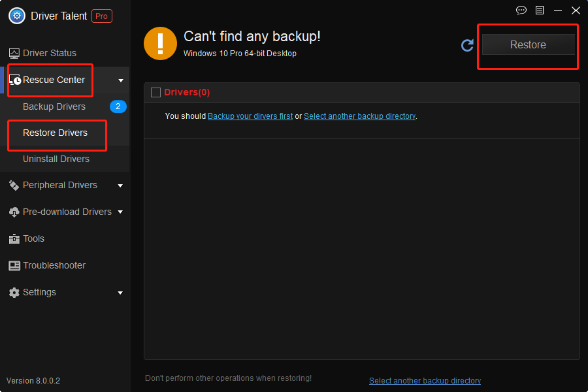Select Backup Drivers submenu item
Screen dimensions: 588x392
tap(65, 106)
